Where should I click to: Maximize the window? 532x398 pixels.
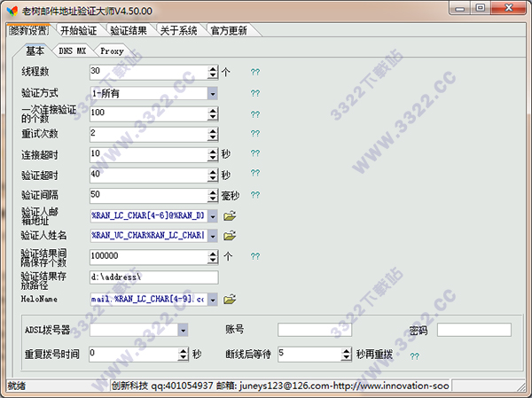pos(480,9)
